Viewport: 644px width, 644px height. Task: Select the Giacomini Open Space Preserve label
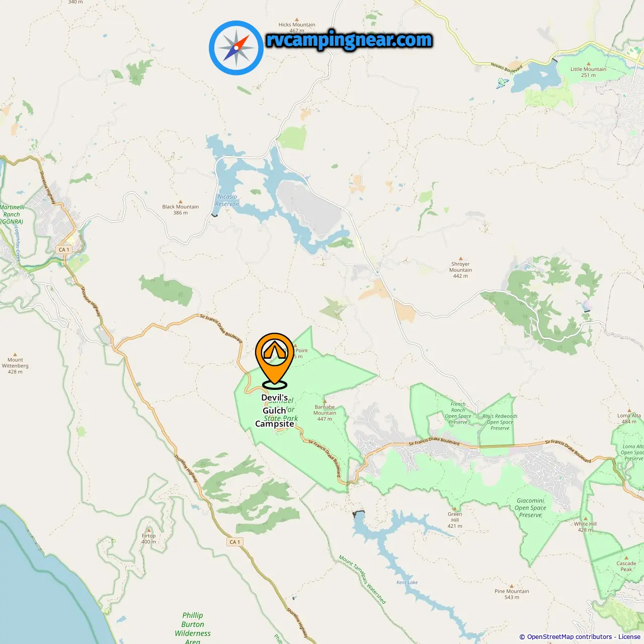[x=531, y=508]
